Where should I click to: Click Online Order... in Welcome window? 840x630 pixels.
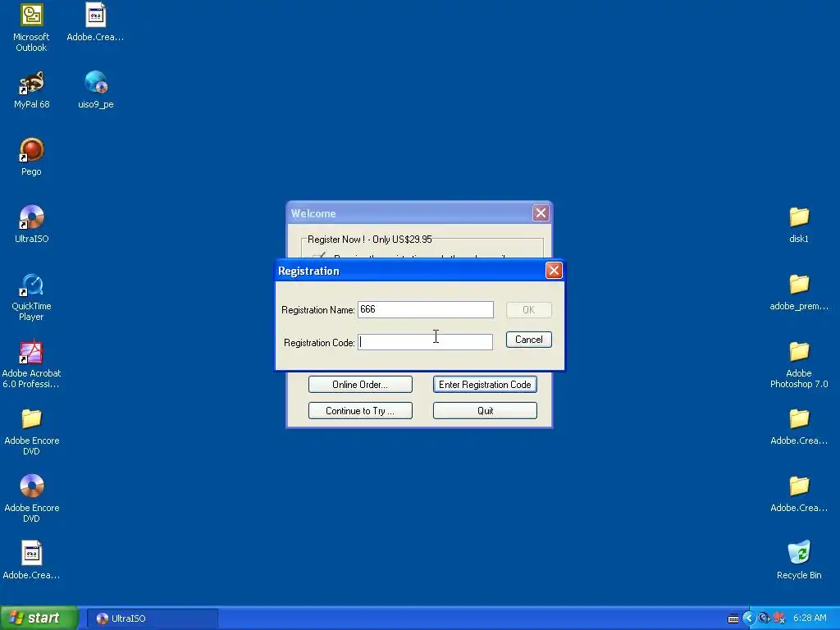tap(360, 384)
